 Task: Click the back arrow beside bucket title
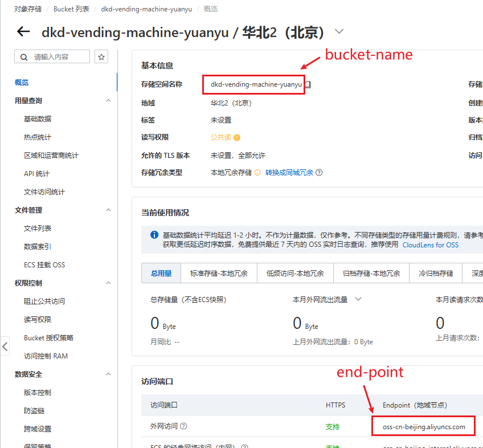pos(23,32)
